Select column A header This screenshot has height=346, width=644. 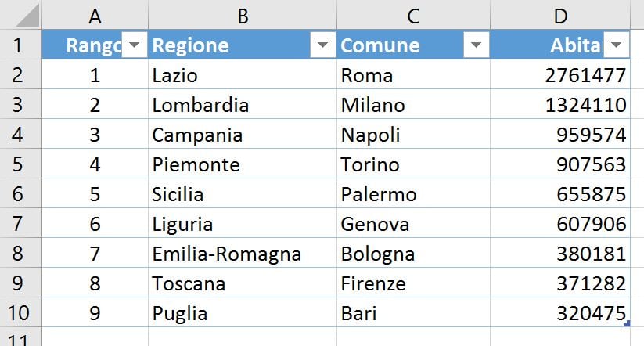pos(95,15)
